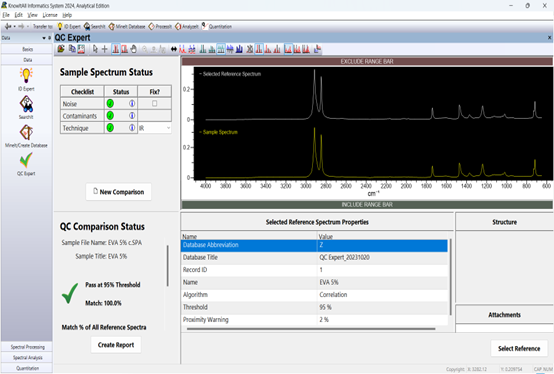Expand Quantitation sidebar section
Viewport: 554px width, 374px height.
click(27, 368)
